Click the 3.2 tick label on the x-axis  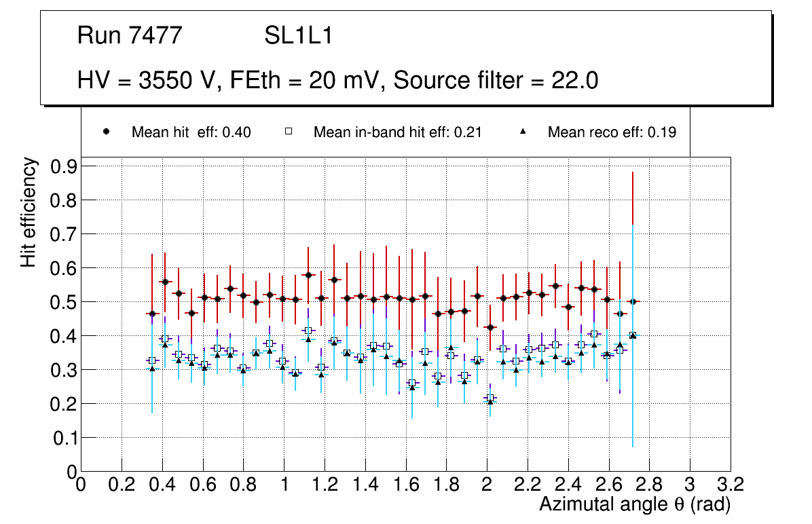[731, 484]
